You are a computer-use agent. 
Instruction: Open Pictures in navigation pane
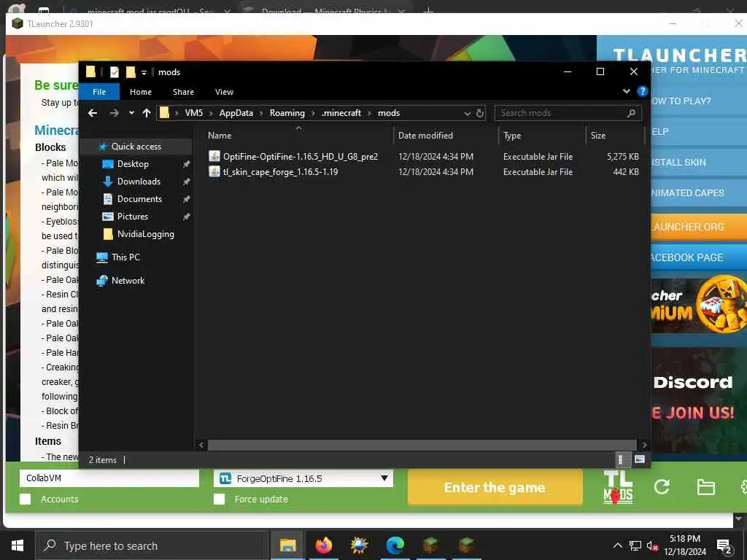point(133,216)
